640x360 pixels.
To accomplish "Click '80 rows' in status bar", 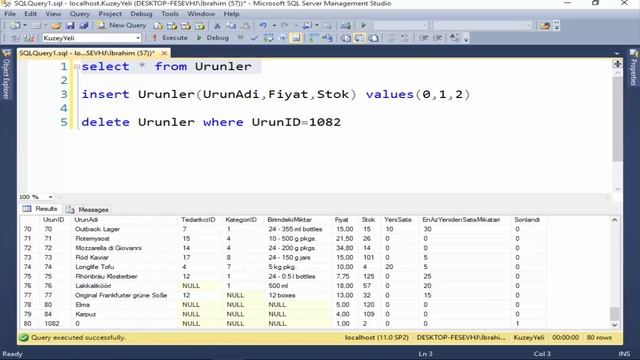I will click(599, 338).
